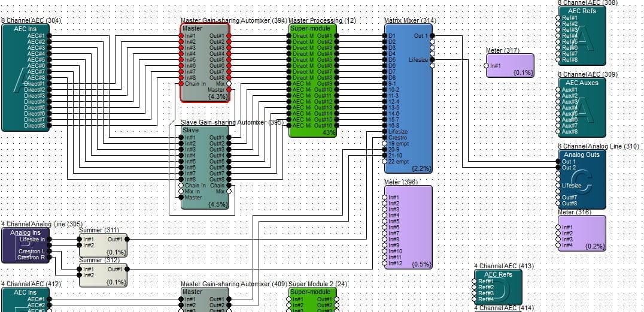Select the Master header of automixer (409)
The width and height of the screenshot is (644, 312).
[x=192, y=292]
